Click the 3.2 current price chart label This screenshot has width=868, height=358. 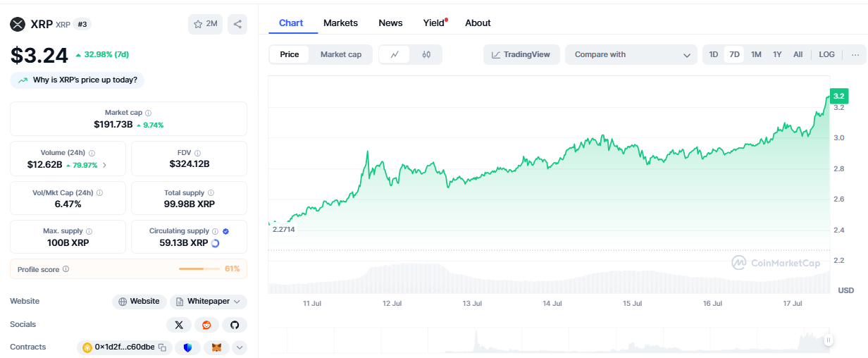pos(838,96)
